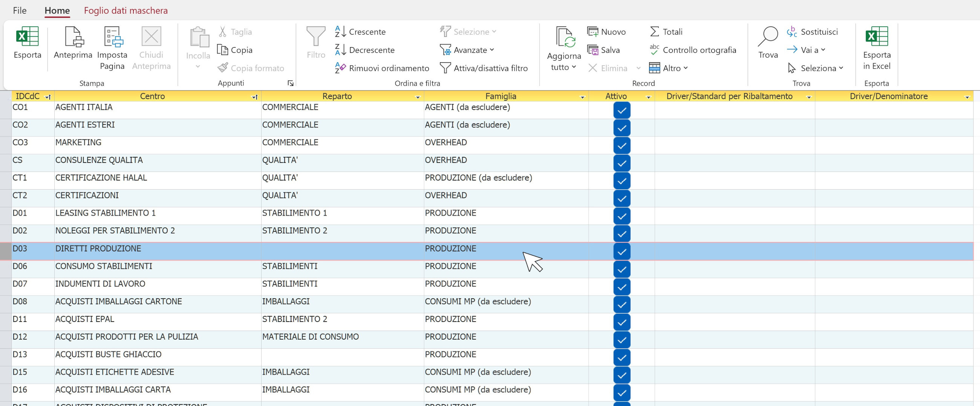Click the Totali sigma icon
The image size is (980, 406).
(x=654, y=32)
